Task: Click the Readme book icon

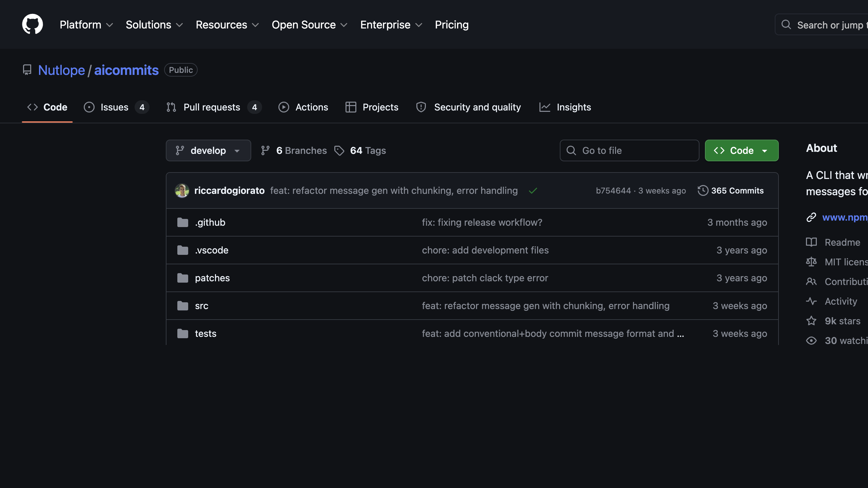Action: click(x=811, y=242)
